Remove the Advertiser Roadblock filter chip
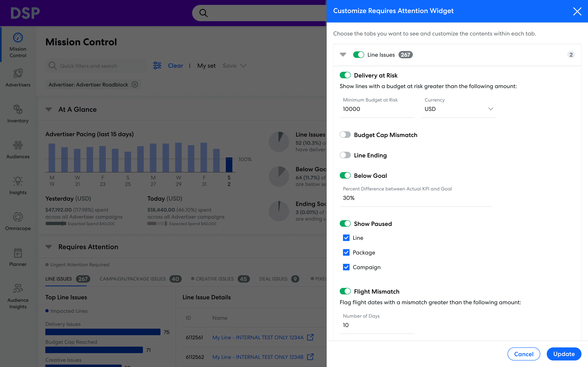Screen dimensions: 588x367 pyautogui.click(x=135, y=84)
